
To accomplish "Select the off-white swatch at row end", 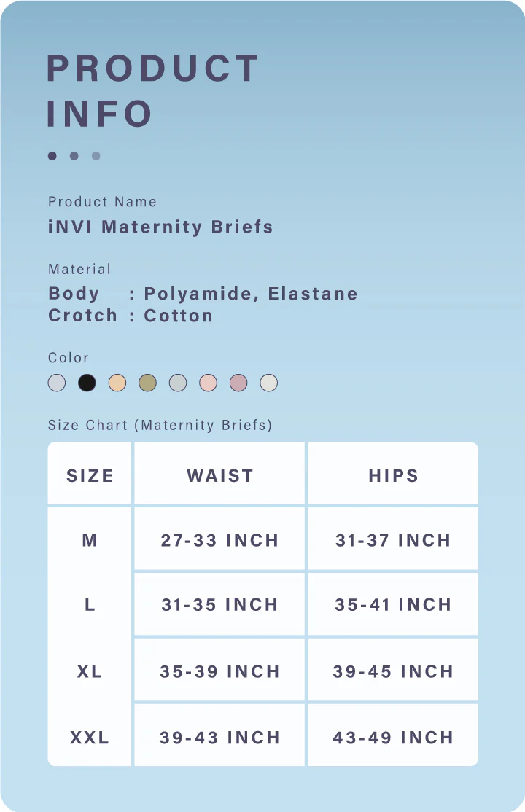I will click(269, 383).
